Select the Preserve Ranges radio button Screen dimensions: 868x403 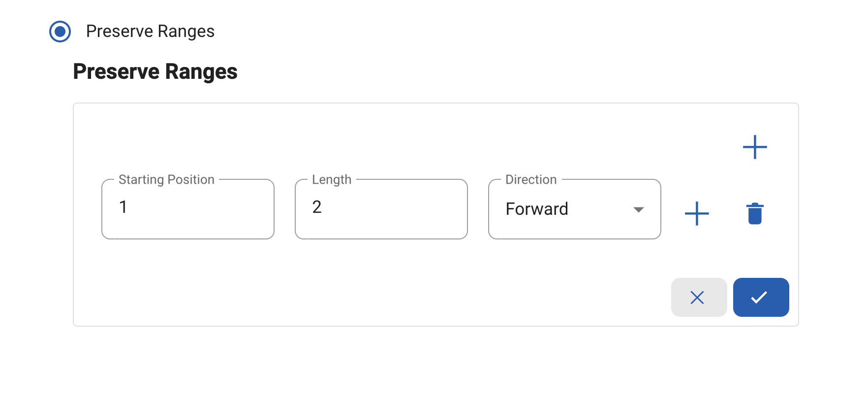pyautogui.click(x=60, y=32)
